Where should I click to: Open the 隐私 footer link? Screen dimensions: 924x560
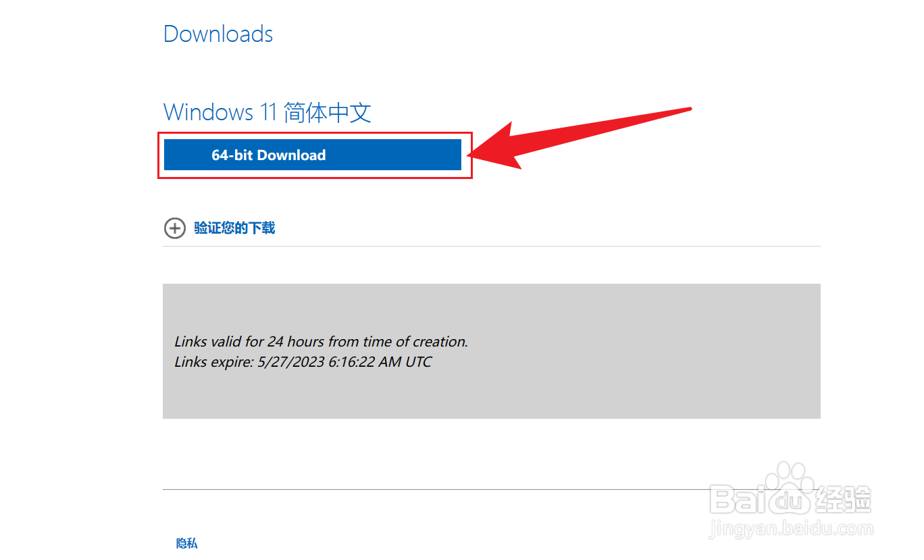coord(187,543)
